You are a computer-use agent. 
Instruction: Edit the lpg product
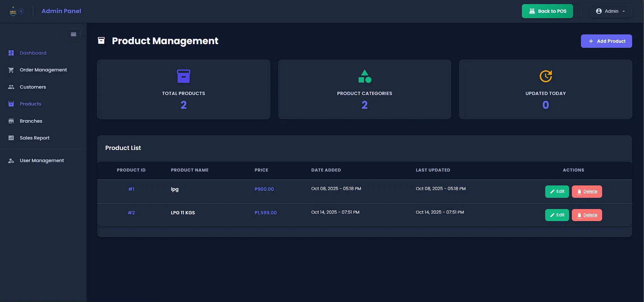[557, 191]
